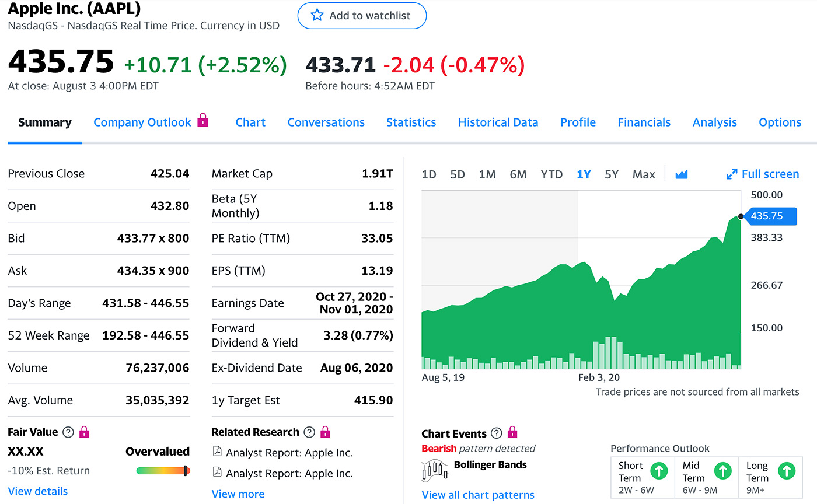Click the Bollinger Bands candlestick icon

pos(433,470)
